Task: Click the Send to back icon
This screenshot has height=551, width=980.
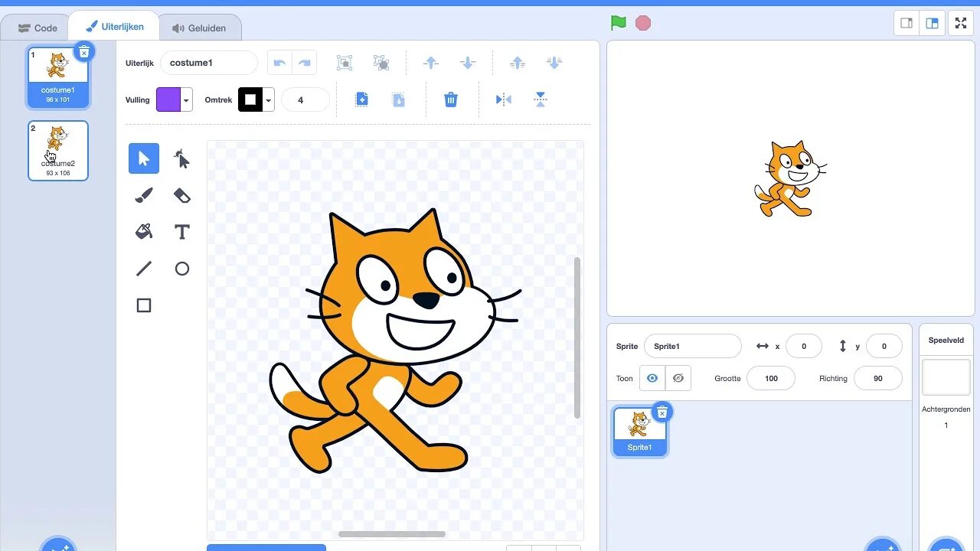Action: pyautogui.click(x=554, y=63)
